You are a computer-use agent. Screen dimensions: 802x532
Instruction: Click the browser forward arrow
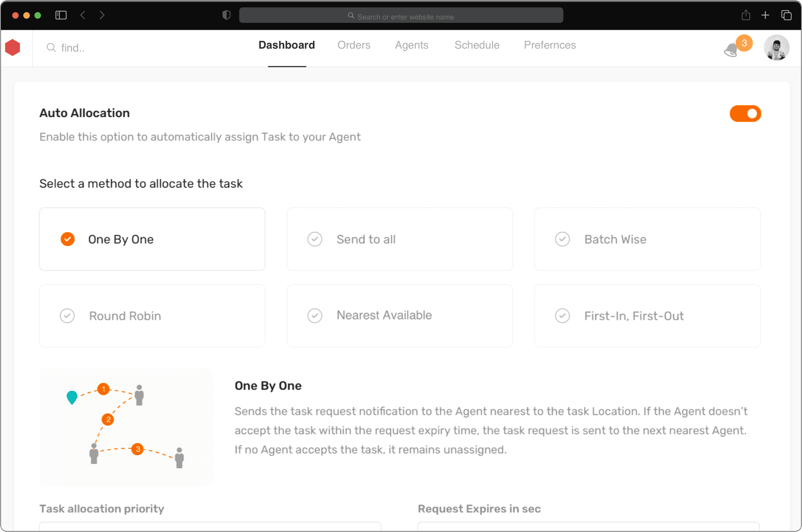click(x=102, y=15)
